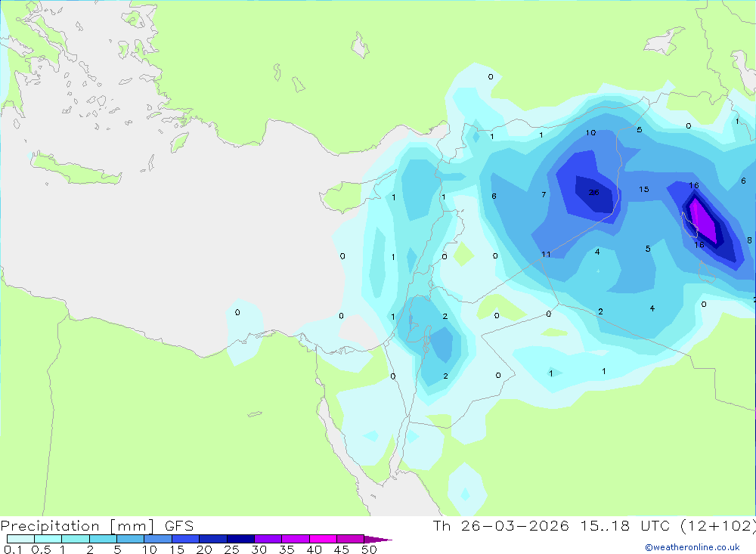Click the over-50 arrow tip of legend
Image resolution: width=756 pixels, height=554 pixels.
click(x=378, y=540)
